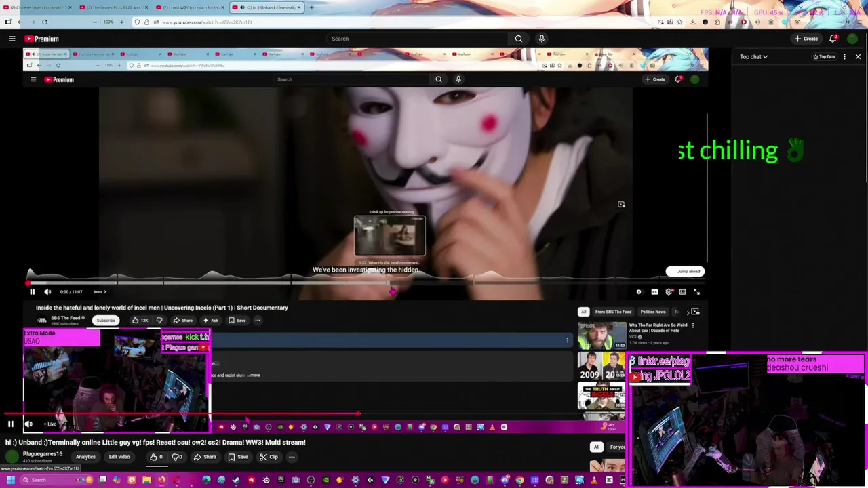This screenshot has width=868, height=488.
Task: Click the Edit video button
Action: 119,457
